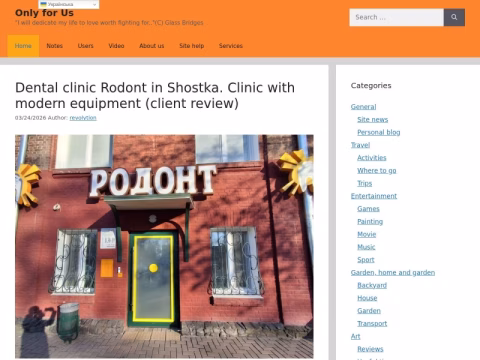480x360 pixels.
Task: Open the Home menu item
Action: (23, 46)
